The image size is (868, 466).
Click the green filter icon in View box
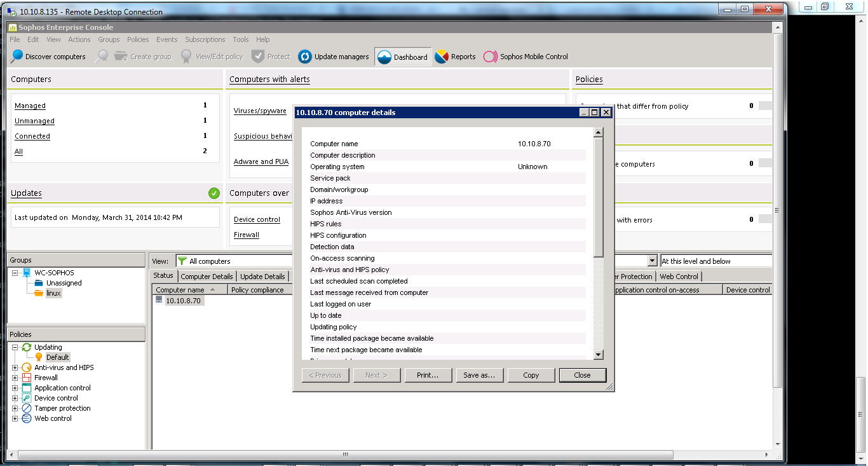pyautogui.click(x=182, y=261)
